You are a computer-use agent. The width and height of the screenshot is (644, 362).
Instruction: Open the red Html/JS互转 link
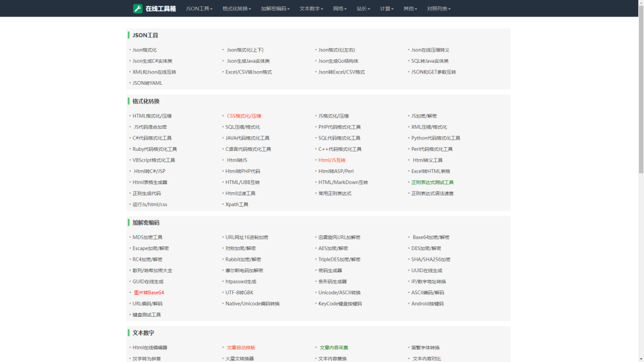332,160
